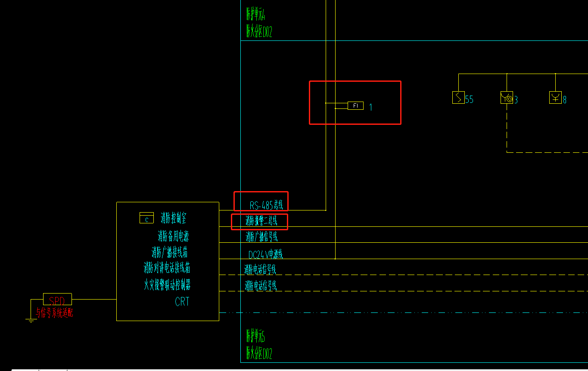
Task: Select the quantity text 55
Action: (469, 100)
